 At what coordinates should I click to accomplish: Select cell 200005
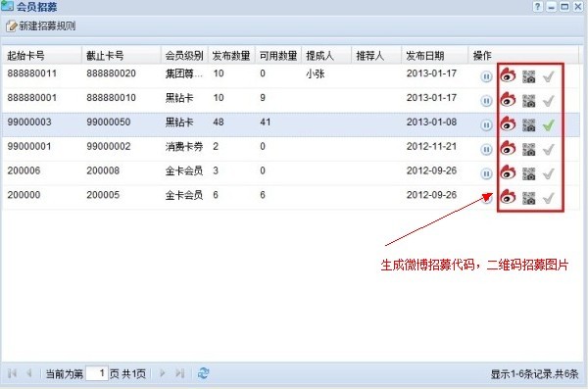[x=103, y=195]
